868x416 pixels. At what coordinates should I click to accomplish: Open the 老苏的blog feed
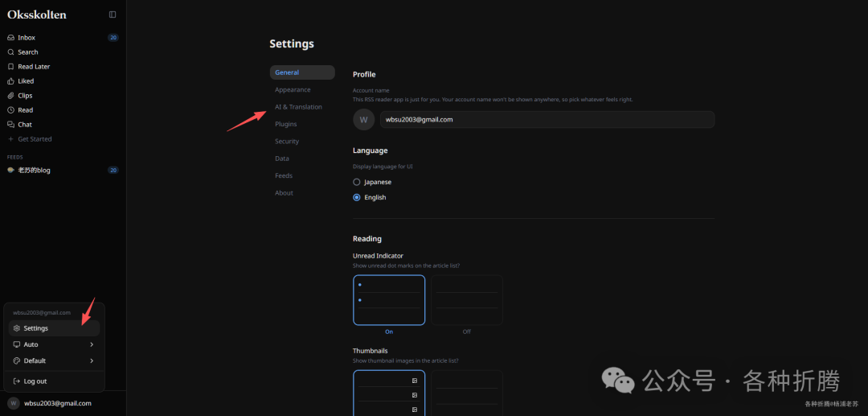click(63, 170)
